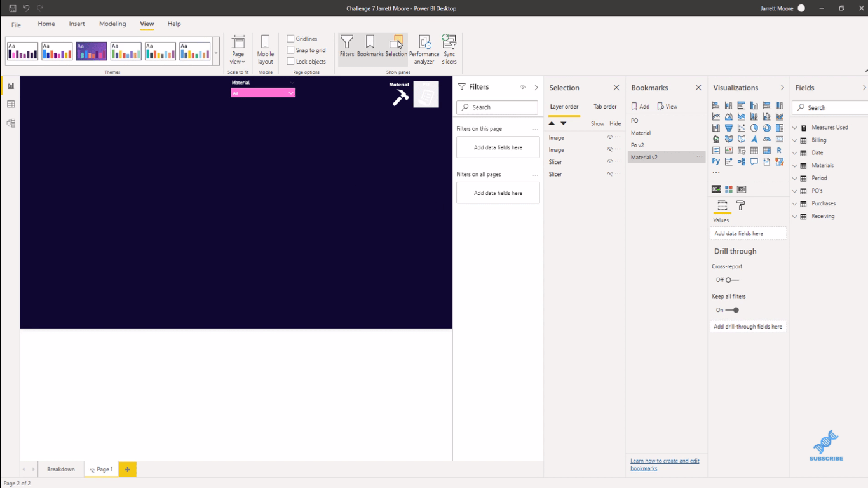Open the Format paint roller tab

click(x=741, y=205)
